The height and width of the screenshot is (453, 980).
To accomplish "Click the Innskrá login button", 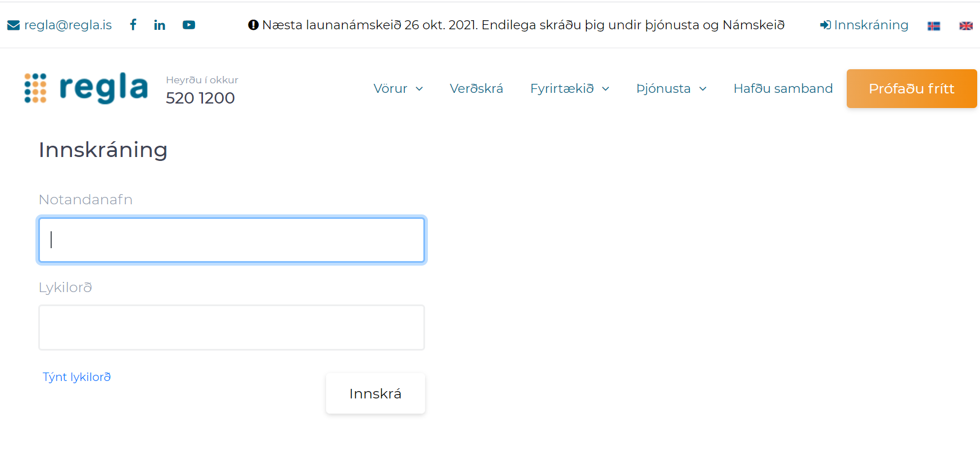I will click(x=376, y=393).
